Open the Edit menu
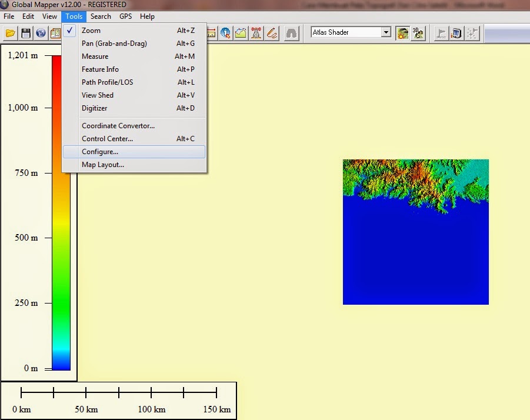Viewport: 530px width, 420px height. click(28, 16)
